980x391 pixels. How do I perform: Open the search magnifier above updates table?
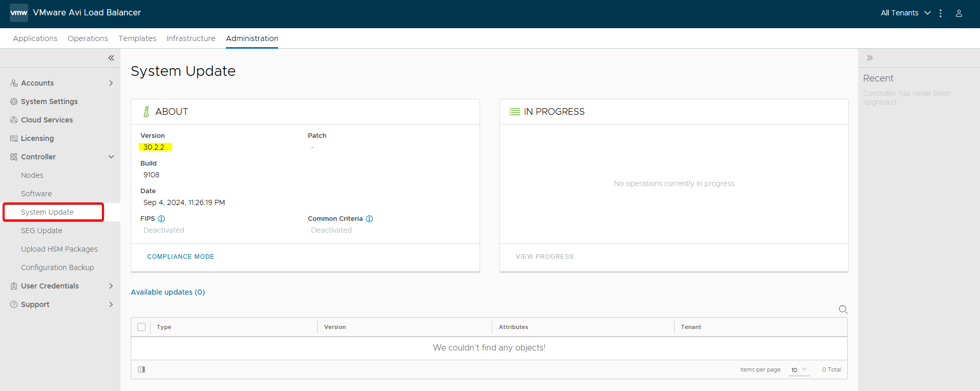click(843, 310)
